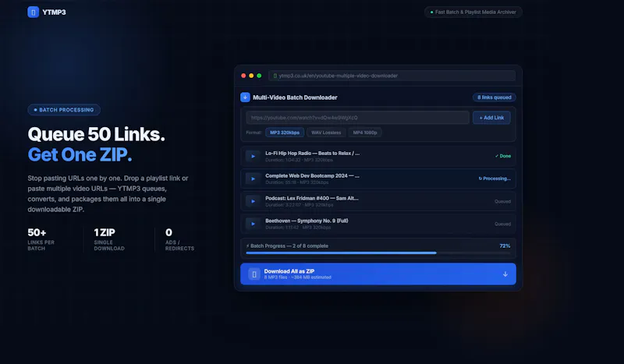Click the down arrow icon on download button

505,274
